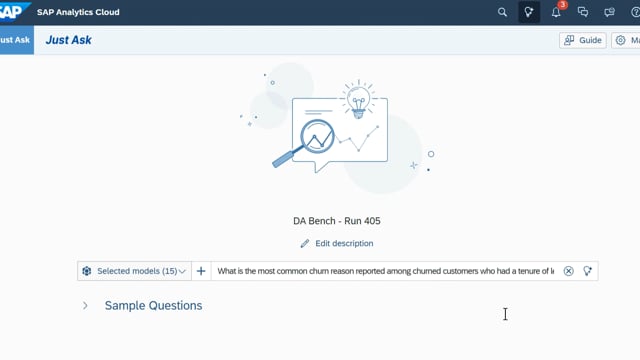The height and width of the screenshot is (360, 640).
Task: Select the Just Ask side tab
Action: click(x=17, y=40)
